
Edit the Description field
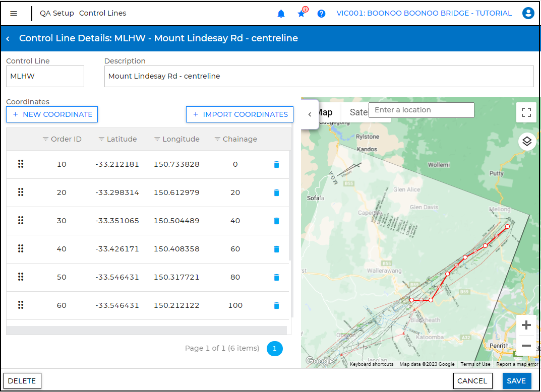tap(319, 76)
